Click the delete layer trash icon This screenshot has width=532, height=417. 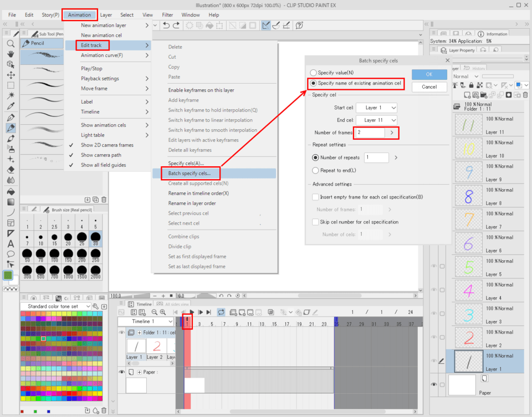point(525,95)
